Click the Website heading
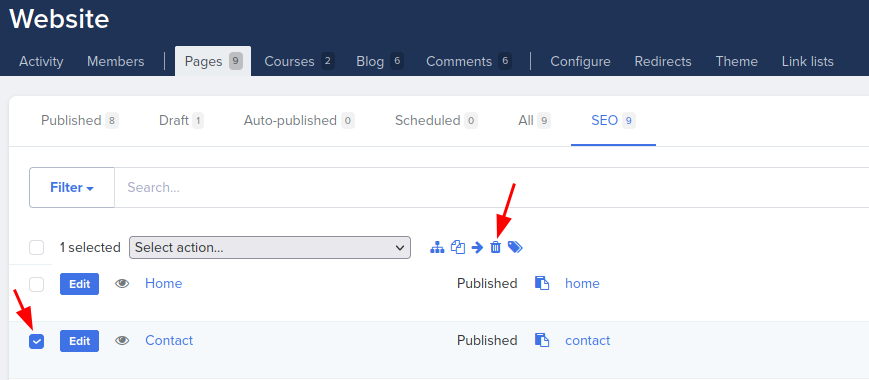 tap(59, 19)
